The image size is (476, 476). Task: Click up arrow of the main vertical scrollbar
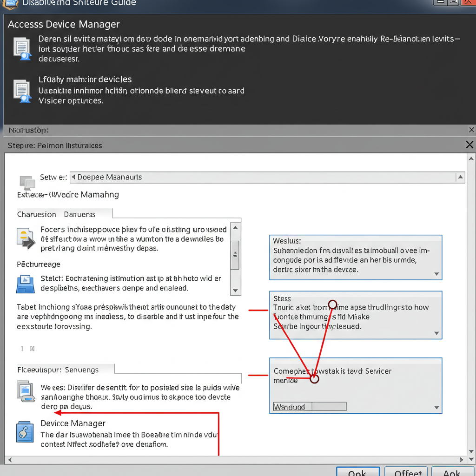pyautogui.click(x=471, y=159)
